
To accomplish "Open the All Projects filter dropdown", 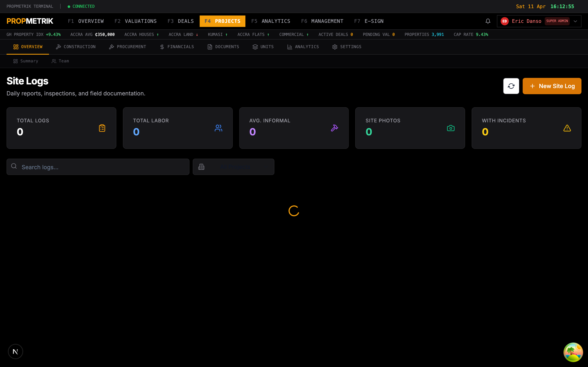I will (x=234, y=167).
